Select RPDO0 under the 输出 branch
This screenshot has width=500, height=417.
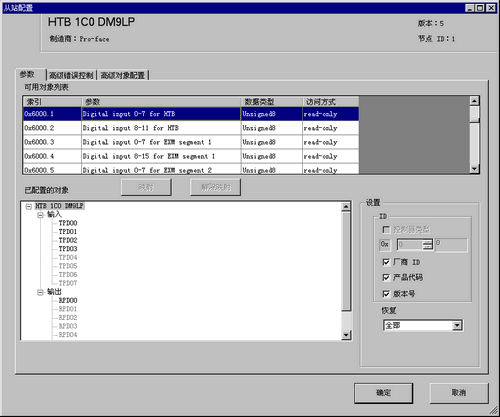click(68, 300)
